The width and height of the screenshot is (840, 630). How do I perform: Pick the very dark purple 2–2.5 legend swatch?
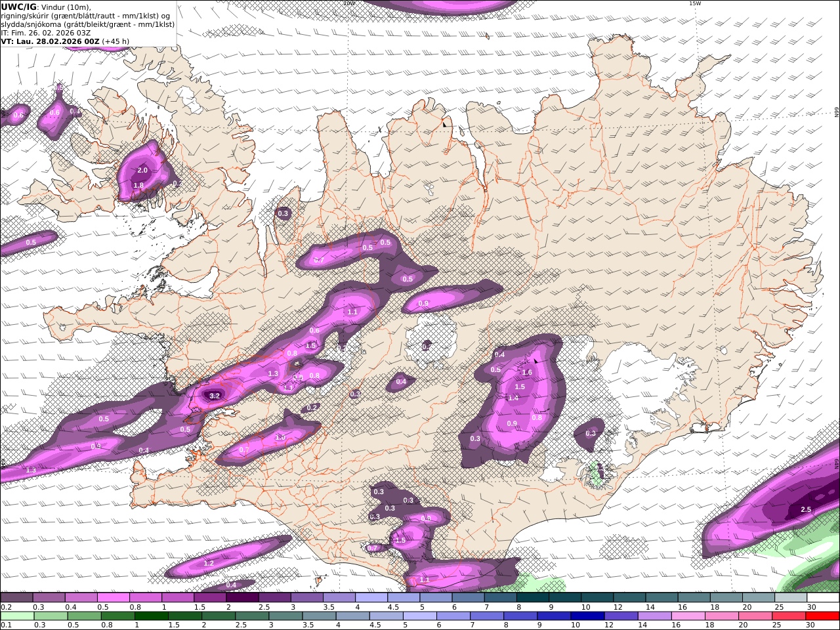click(242, 598)
